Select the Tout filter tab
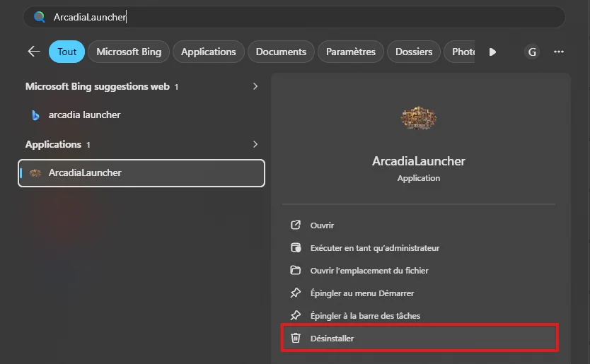This screenshot has height=364, width=590. tap(66, 52)
